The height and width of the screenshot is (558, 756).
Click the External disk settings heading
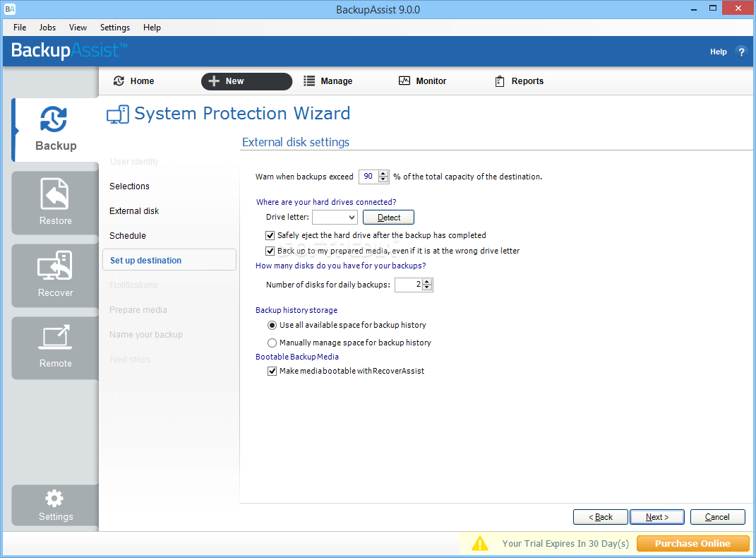[296, 142]
